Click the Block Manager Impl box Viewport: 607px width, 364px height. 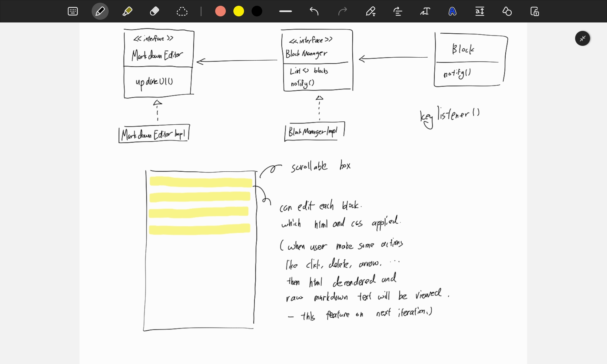click(x=314, y=131)
